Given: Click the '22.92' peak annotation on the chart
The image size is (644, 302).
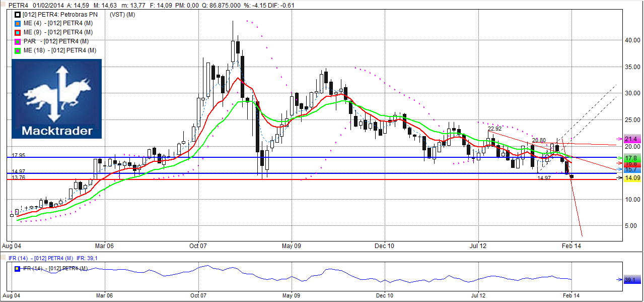Looking at the screenshot, I should point(495,129).
